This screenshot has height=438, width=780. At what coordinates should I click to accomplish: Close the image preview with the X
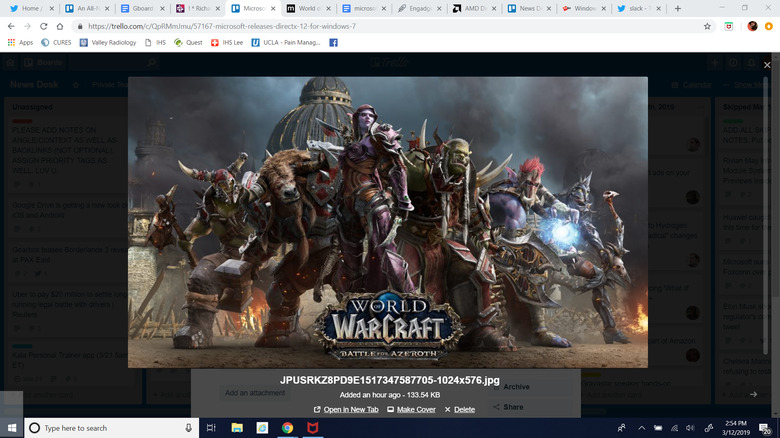[767, 65]
